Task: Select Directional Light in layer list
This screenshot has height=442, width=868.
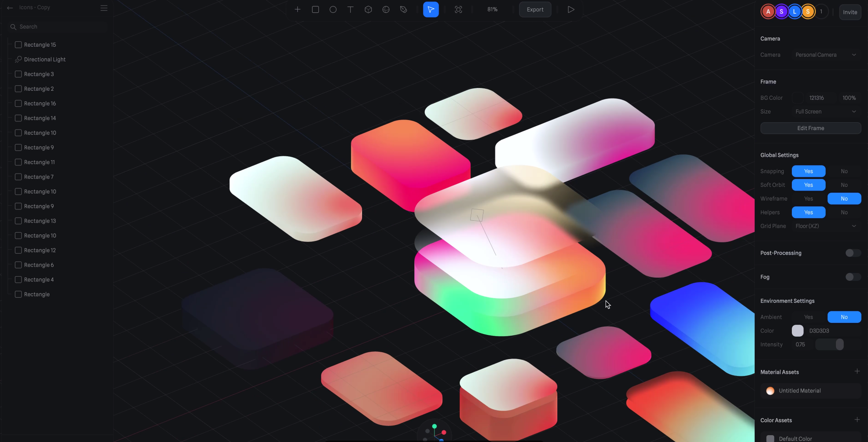Action: 44,60
